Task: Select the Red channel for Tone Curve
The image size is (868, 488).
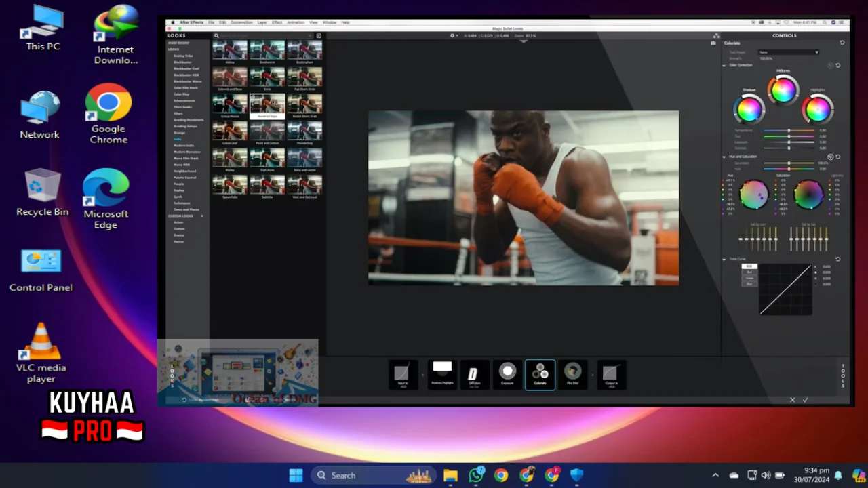Action: click(x=749, y=272)
